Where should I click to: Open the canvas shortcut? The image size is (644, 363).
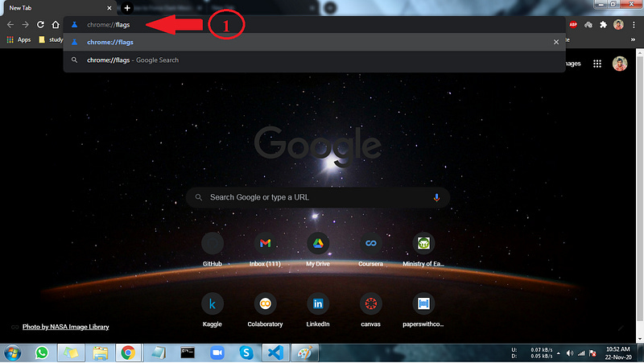coord(370,310)
